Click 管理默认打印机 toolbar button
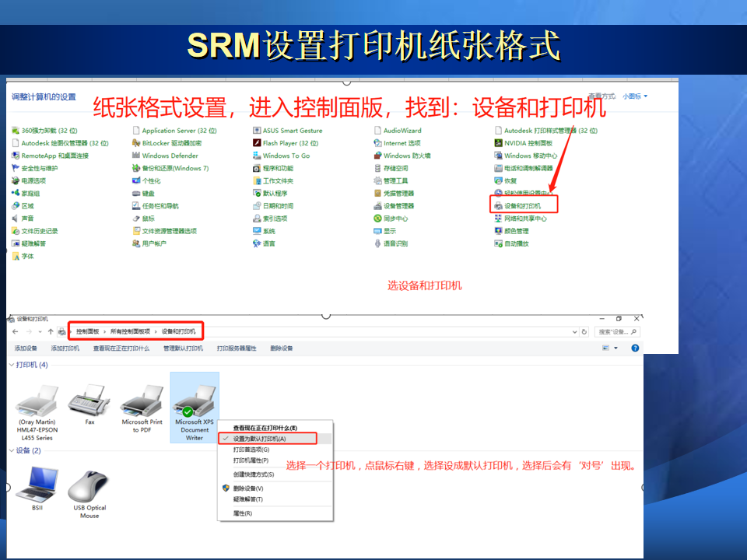Viewport: 747px width, 560px height. point(184,348)
